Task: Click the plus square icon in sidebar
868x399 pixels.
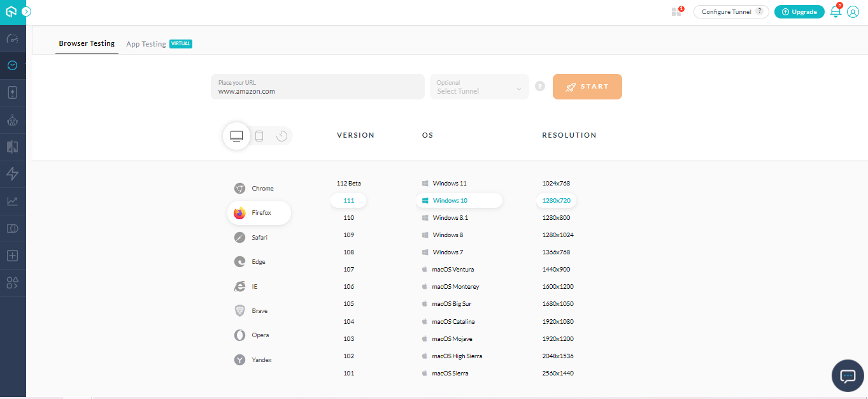Action: coord(13,256)
